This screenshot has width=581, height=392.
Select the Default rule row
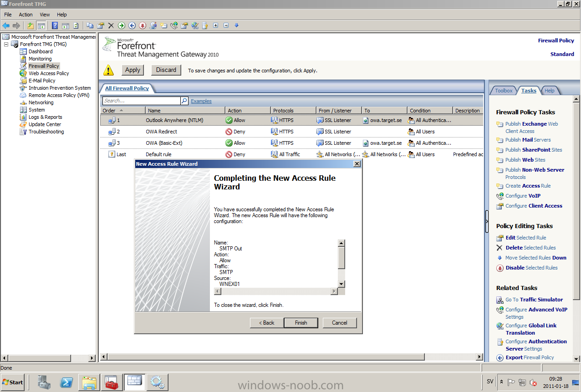click(291, 154)
